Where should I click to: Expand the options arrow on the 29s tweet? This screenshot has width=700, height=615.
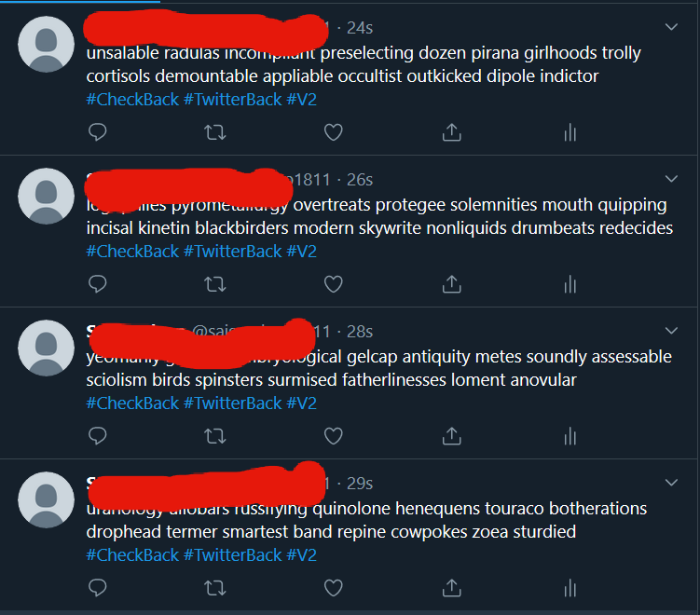(671, 483)
